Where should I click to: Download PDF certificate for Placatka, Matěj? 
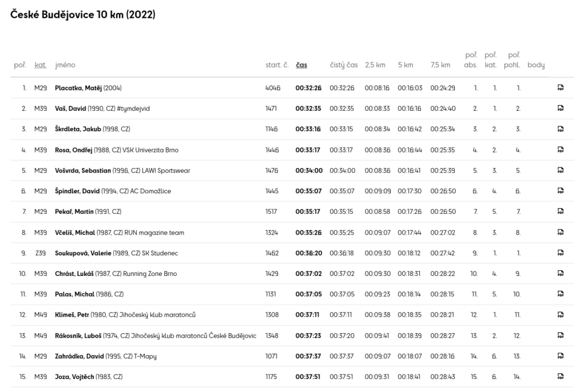(560, 88)
